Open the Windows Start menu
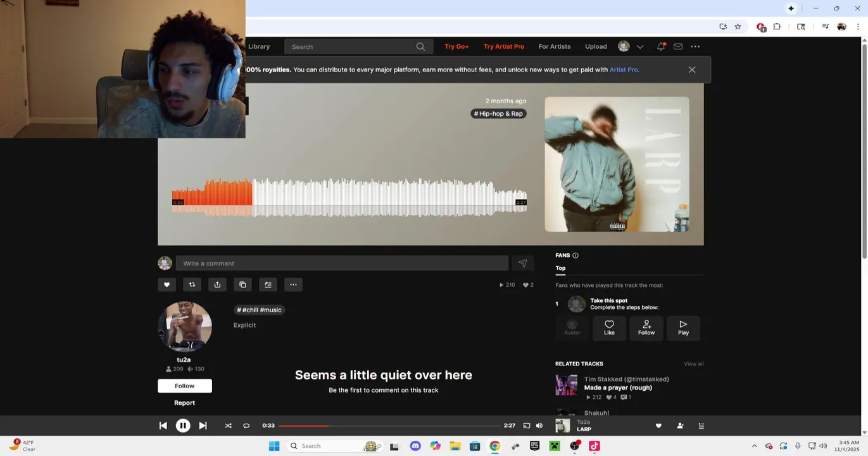 point(274,446)
